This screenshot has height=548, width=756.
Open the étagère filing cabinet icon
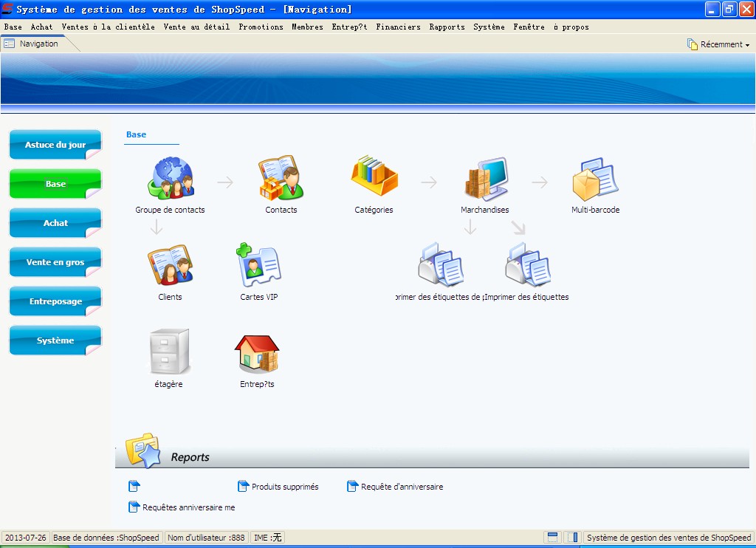click(x=169, y=352)
